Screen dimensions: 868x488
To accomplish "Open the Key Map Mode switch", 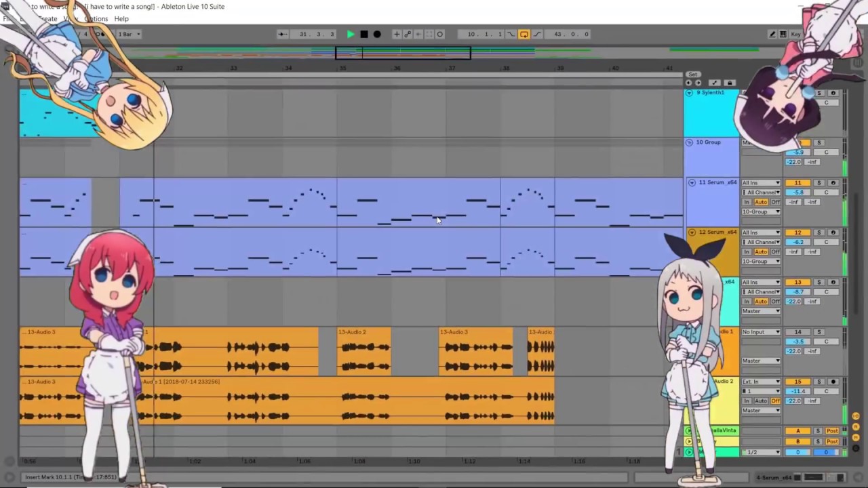I will [795, 34].
